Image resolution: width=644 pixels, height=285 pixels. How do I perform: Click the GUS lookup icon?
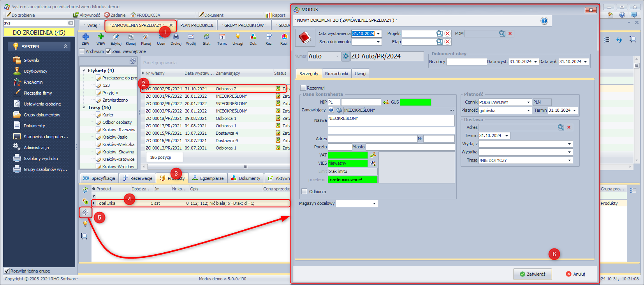click(386, 102)
